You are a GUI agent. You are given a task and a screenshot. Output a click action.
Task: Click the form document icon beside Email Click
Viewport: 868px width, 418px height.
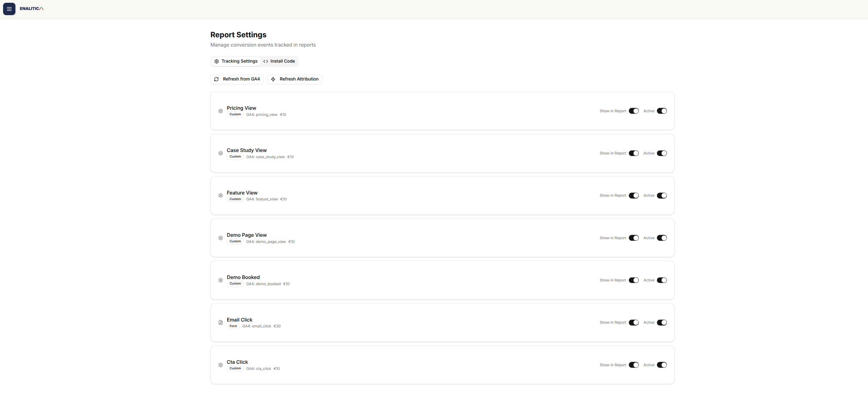(220, 322)
